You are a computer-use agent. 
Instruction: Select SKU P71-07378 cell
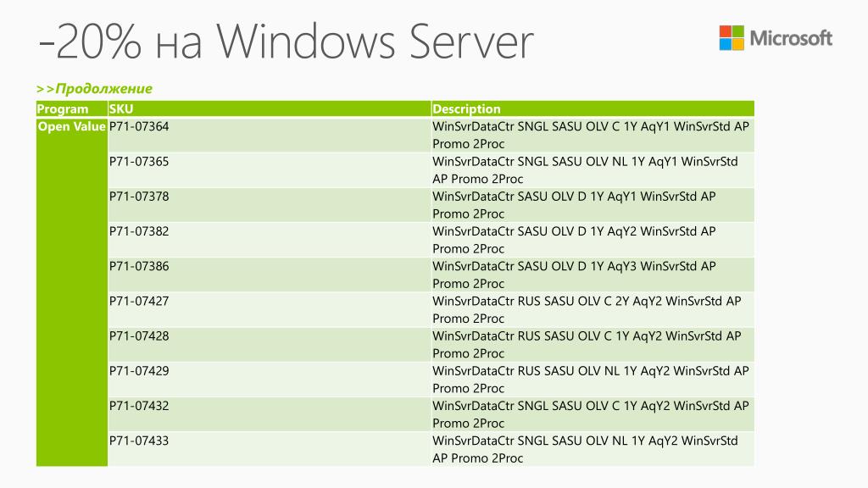(x=269, y=205)
